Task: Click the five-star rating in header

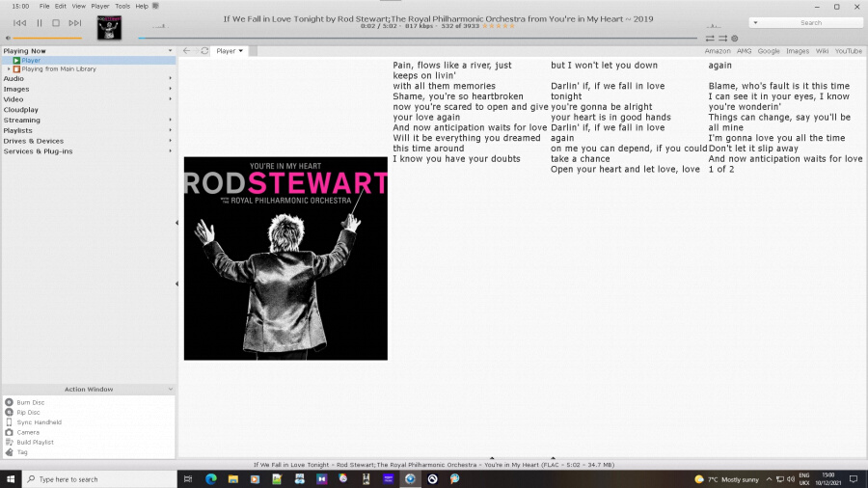Action: pos(499,26)
